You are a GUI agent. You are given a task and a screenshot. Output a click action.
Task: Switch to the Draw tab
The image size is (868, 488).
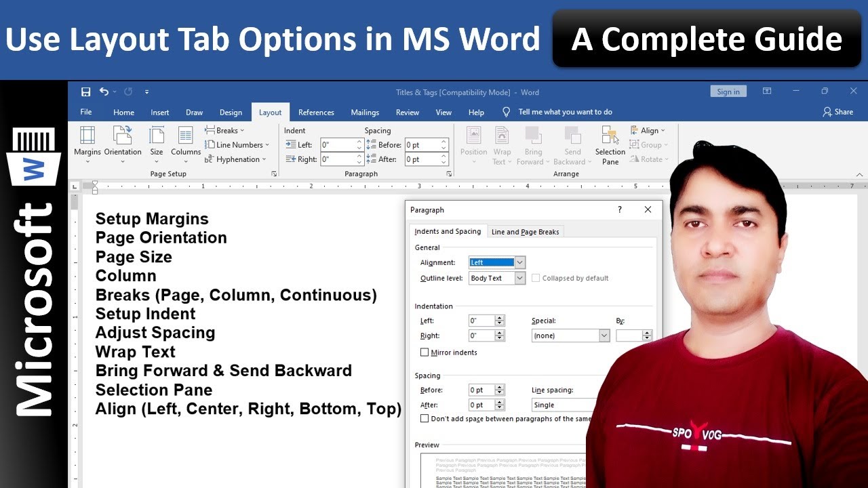coord(195,113)
